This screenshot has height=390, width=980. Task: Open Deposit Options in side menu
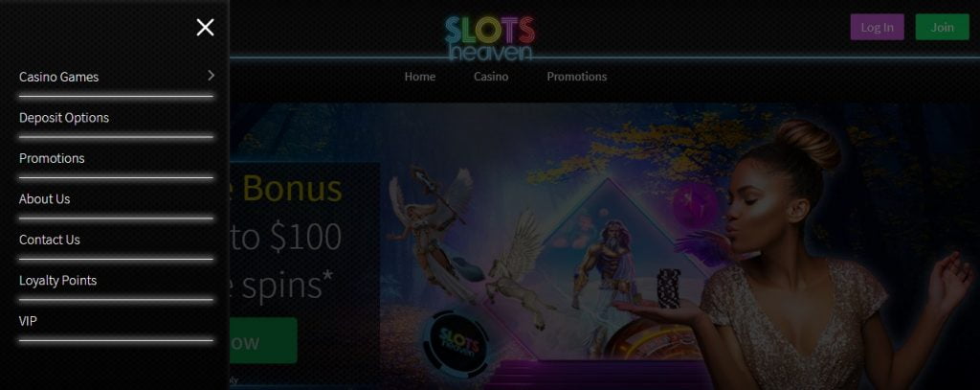(64, 118)
